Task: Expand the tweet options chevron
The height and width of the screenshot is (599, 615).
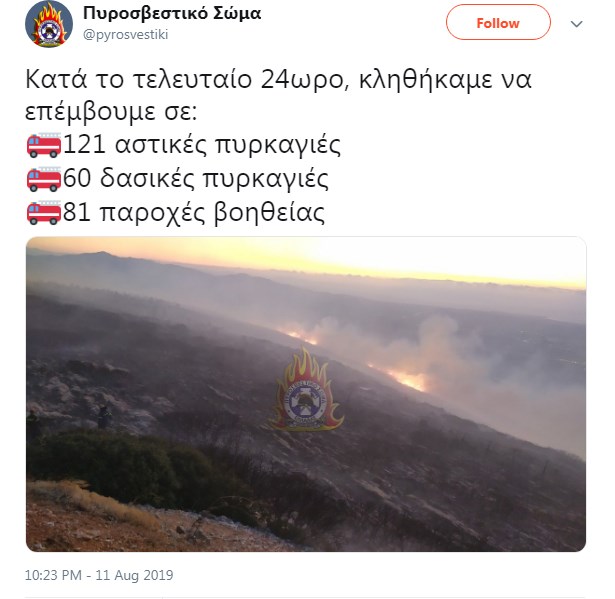Action: point(576,24)
